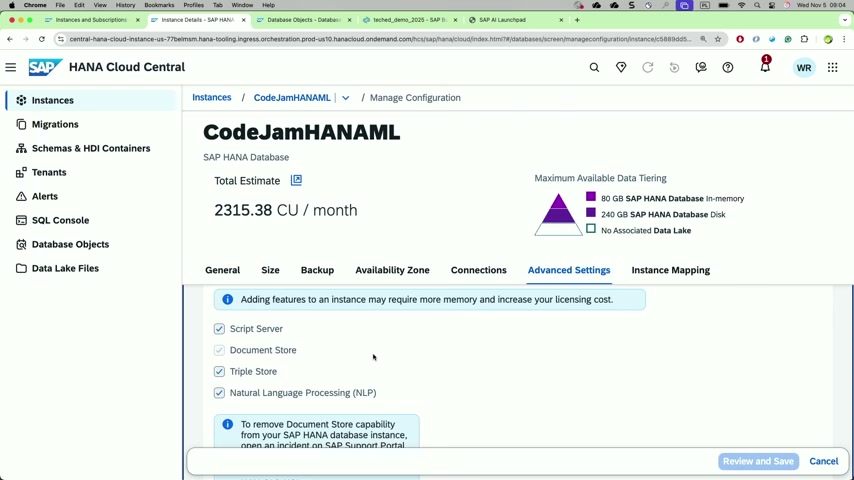Expand the CodeJamHANAML breadcrumb dropdown
The height and width of the screenshot is (480, 854).
point(346,98)
